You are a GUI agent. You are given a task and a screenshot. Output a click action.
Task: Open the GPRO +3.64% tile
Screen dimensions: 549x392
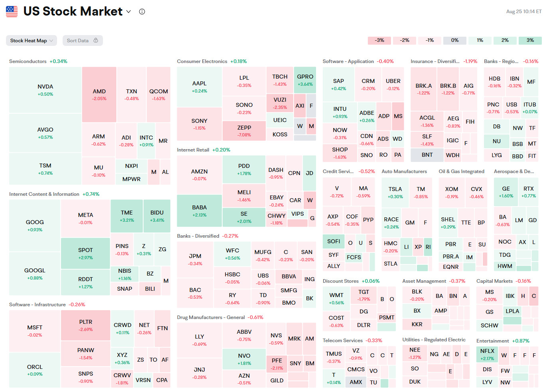tap(305, 80)
